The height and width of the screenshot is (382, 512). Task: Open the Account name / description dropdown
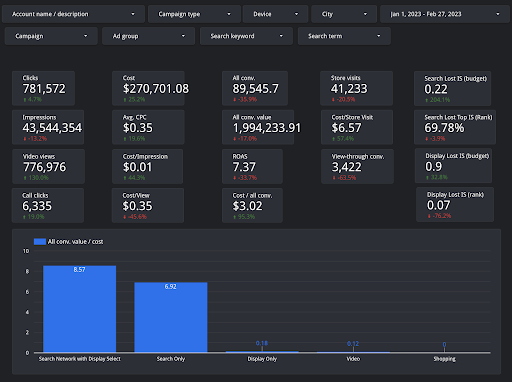point(73,14)
